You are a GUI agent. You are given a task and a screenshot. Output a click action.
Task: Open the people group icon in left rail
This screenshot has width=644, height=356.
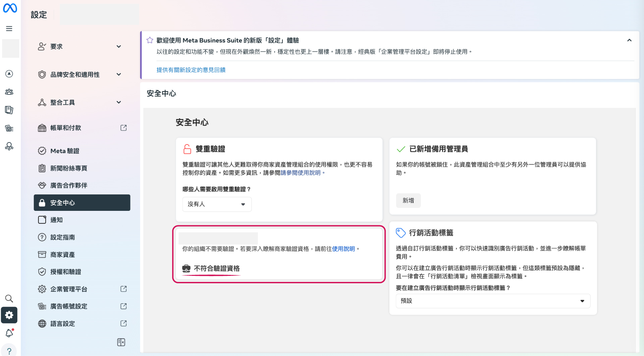[x=9, y=92]
